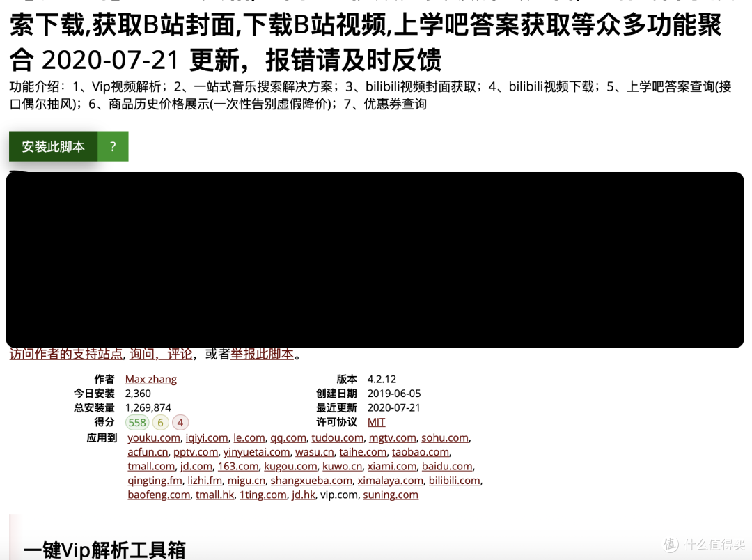Open the tmall.com site link
The image size is (752, 560).
(x=151, y=467)
